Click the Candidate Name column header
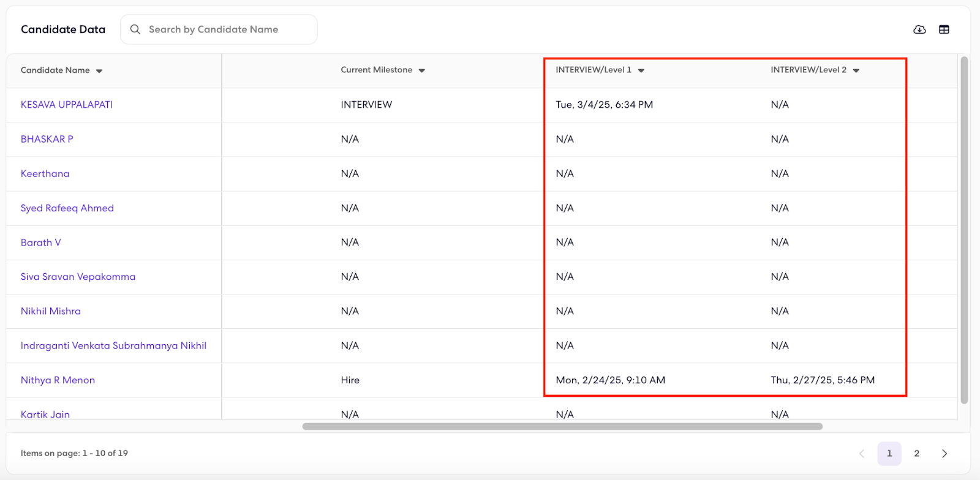 (x=55, y=70)
